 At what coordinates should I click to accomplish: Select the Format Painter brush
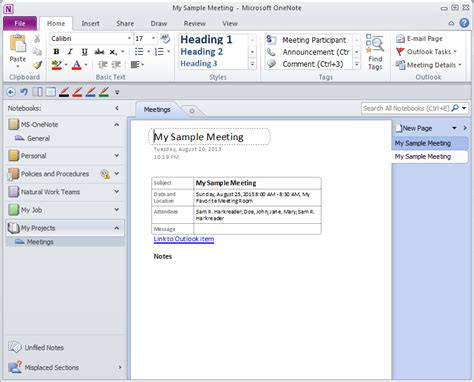[37, 64]
